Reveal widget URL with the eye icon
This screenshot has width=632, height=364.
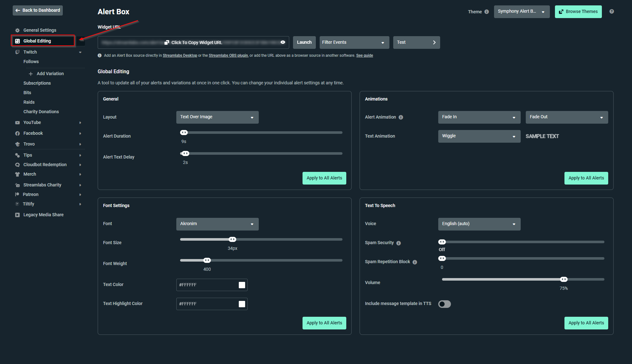tap(283, 42)
